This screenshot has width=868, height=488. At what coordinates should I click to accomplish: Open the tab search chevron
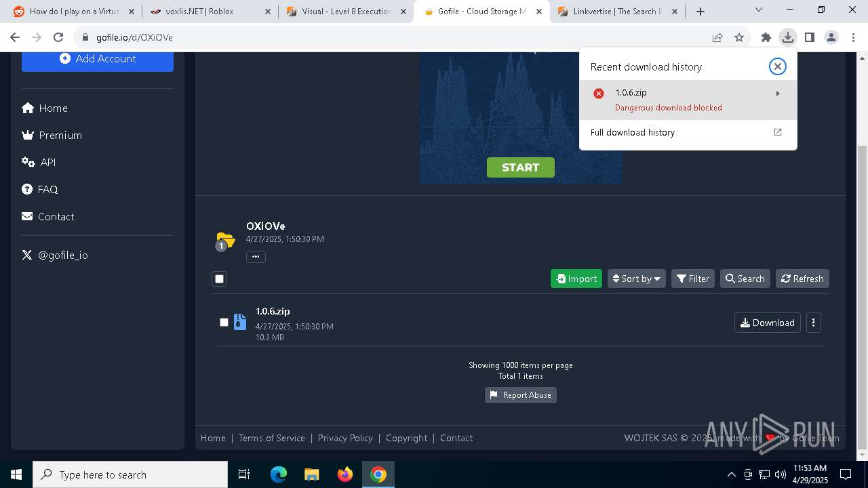click(759, 10)
